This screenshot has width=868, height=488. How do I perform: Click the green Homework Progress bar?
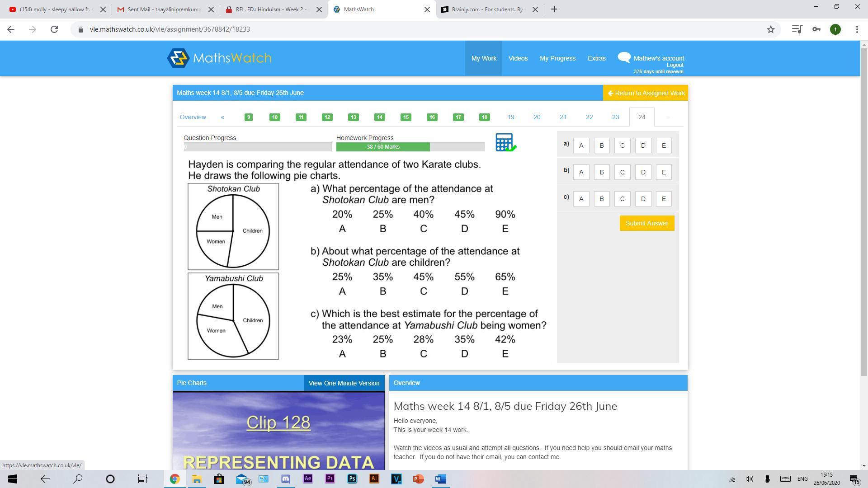[x=383, y=147]
